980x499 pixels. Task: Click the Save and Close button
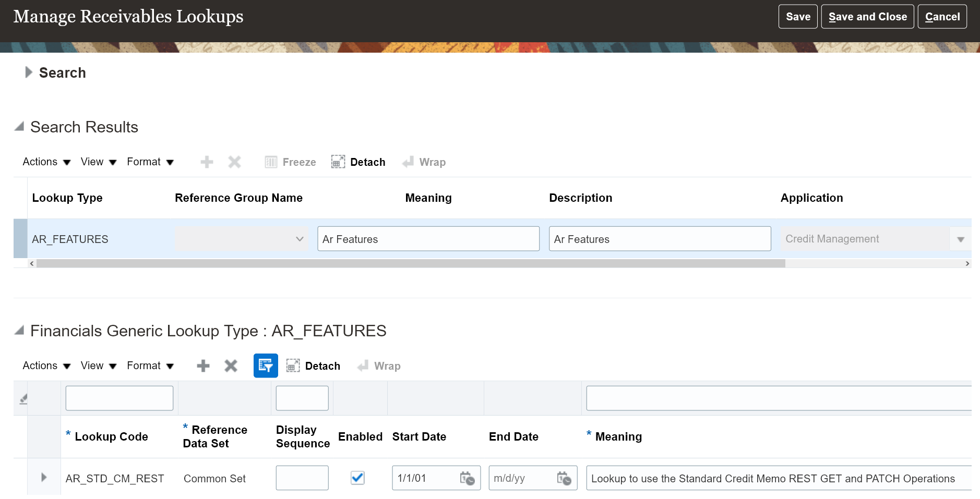click(x=867, y=17)
